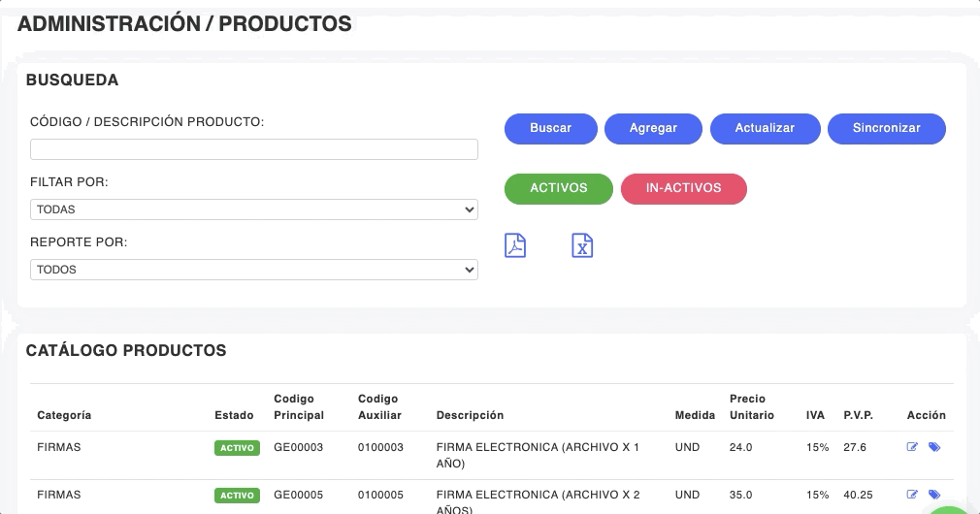This screenshot has height=514, width=980.
Task: Click the Descripción column header
Action: [x=470, y=415]
